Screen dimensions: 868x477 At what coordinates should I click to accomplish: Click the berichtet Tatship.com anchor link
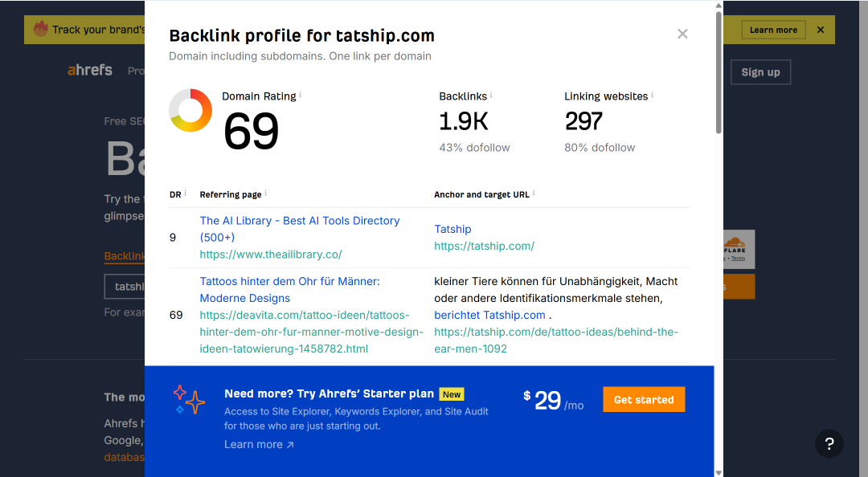tap(490, 315)
